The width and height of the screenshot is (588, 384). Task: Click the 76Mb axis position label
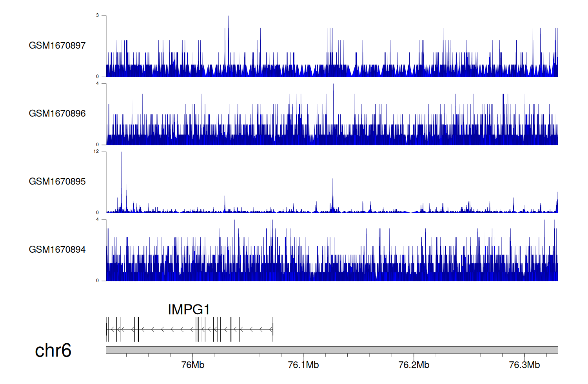[193, 365]
